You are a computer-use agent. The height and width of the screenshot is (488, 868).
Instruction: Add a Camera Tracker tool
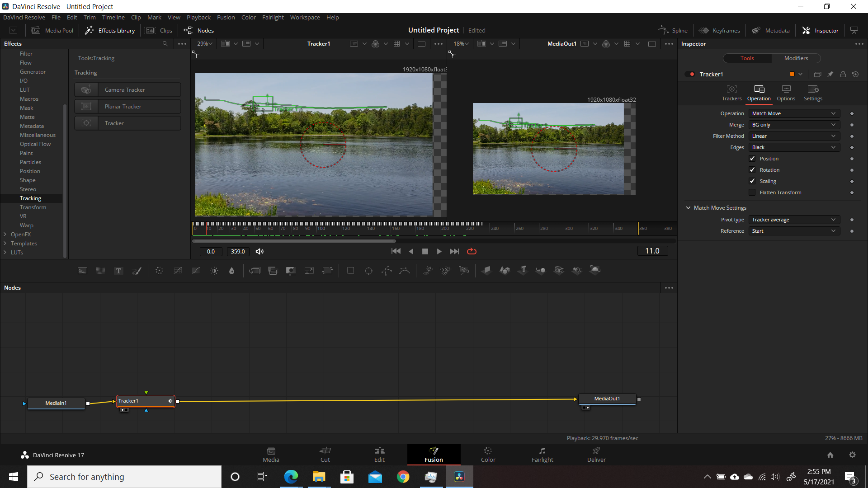[127, 89]
